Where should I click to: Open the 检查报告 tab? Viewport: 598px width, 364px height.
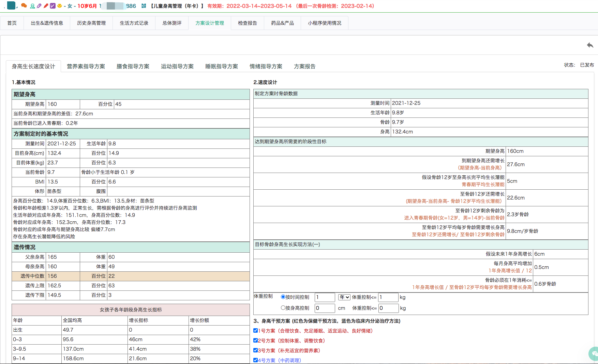point(248,23)
